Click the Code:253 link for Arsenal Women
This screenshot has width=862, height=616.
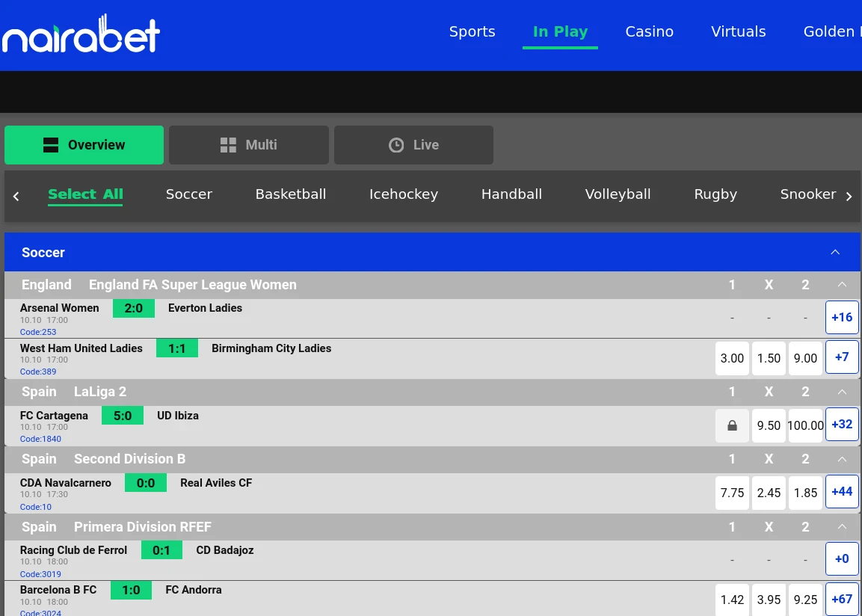(38, 332)
